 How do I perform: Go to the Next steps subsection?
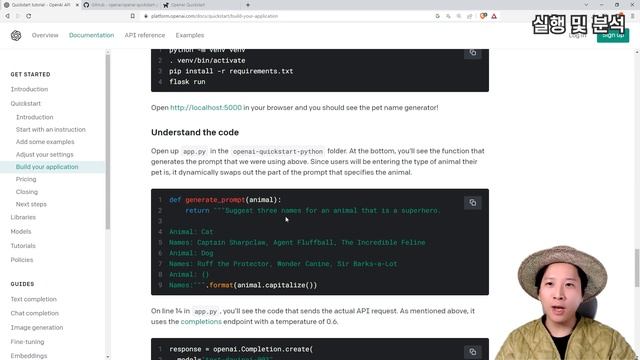coord(31,204)
